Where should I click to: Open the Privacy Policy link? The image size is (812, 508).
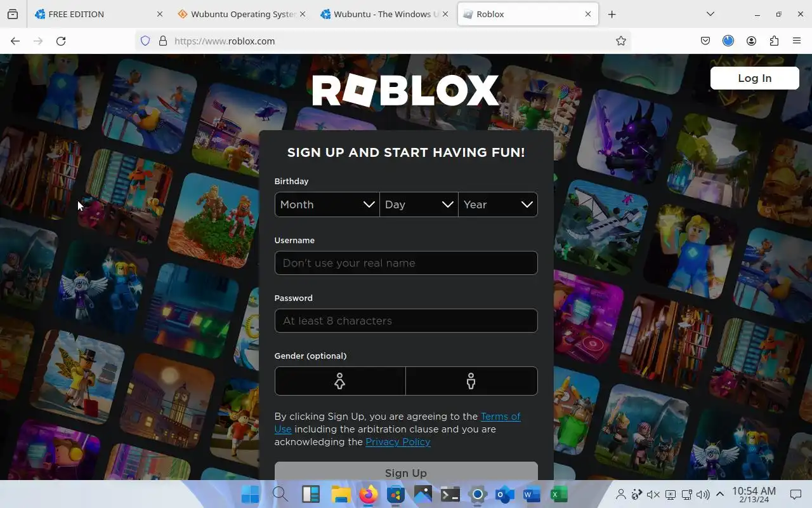(x=398, y=442)
